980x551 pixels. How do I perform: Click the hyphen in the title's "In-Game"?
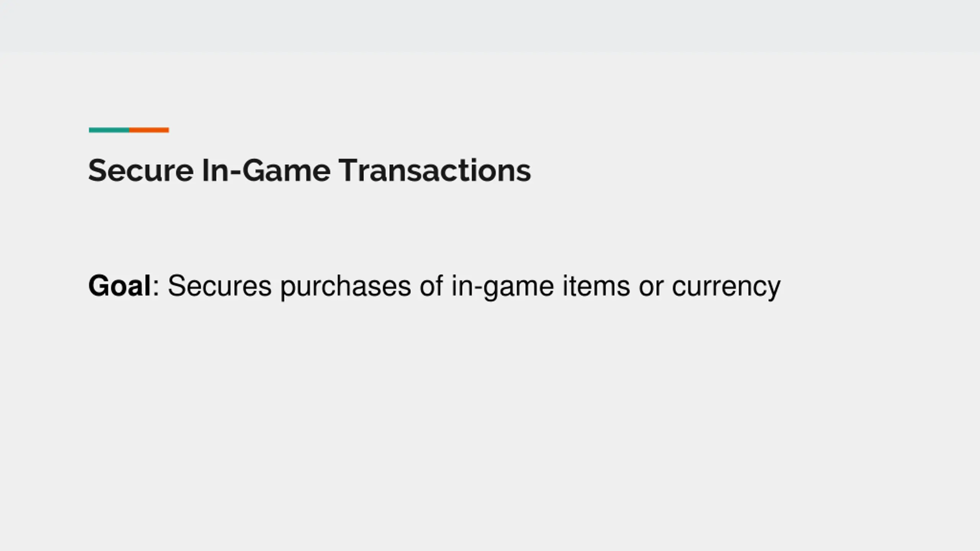pos(236,173)
